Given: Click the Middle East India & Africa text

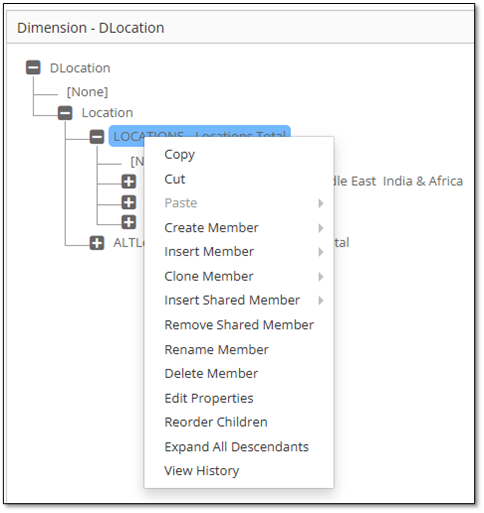Looking at the screenshot, I should (x=398, y=181).
